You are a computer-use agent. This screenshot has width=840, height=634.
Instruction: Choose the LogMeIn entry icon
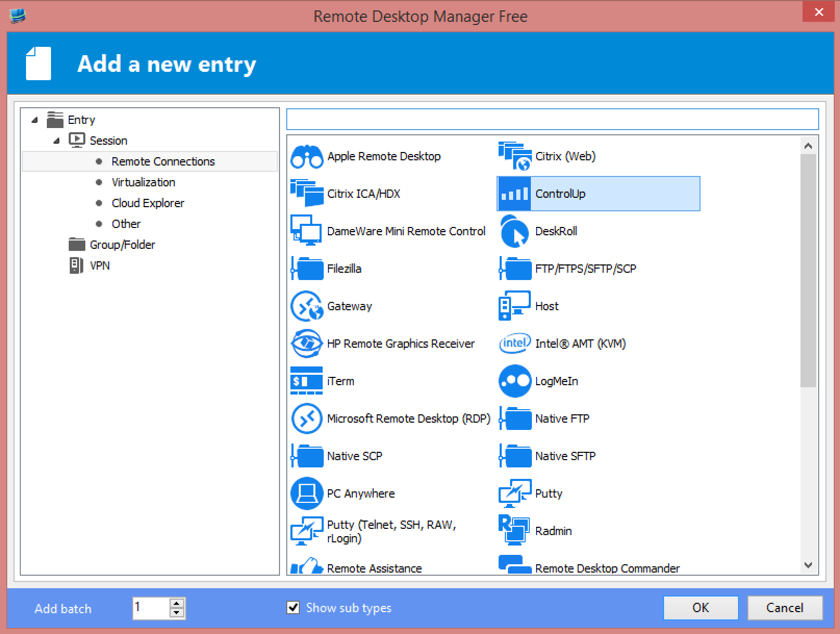[514, 381]
